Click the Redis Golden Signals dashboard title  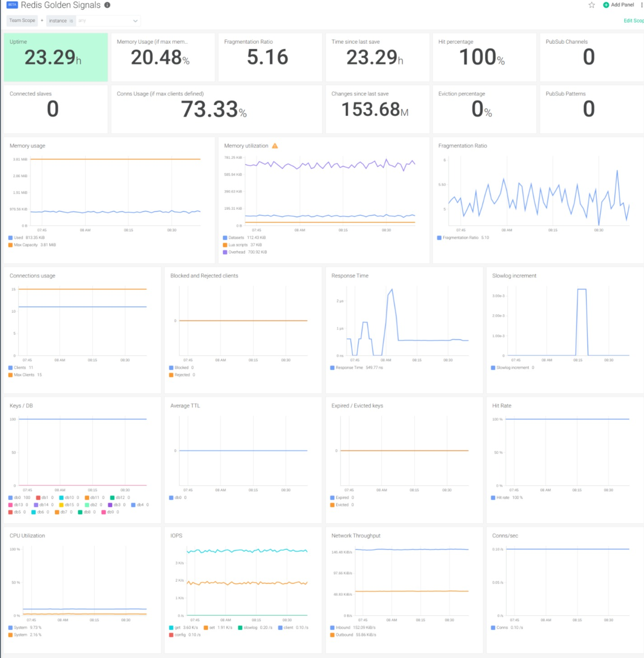coord(61,5)
